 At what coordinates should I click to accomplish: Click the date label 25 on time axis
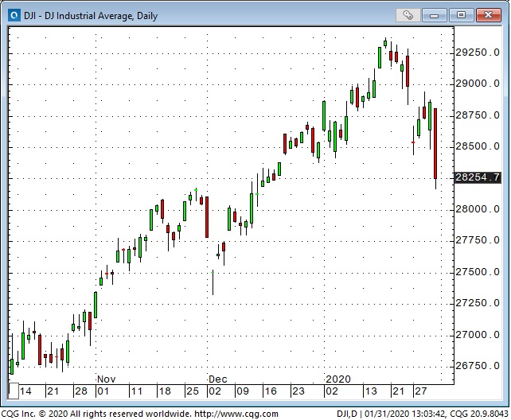tap(193, 391)
